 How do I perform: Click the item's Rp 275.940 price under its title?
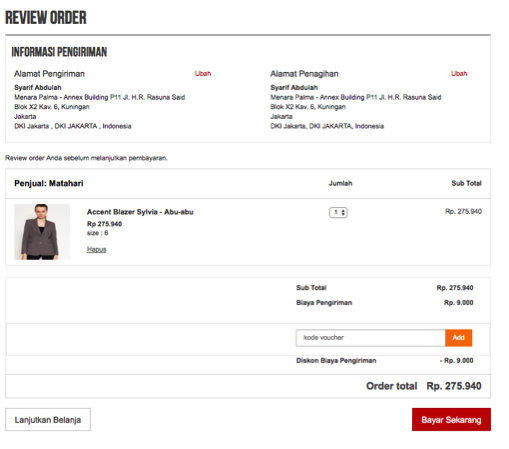(x=104, y=224)
